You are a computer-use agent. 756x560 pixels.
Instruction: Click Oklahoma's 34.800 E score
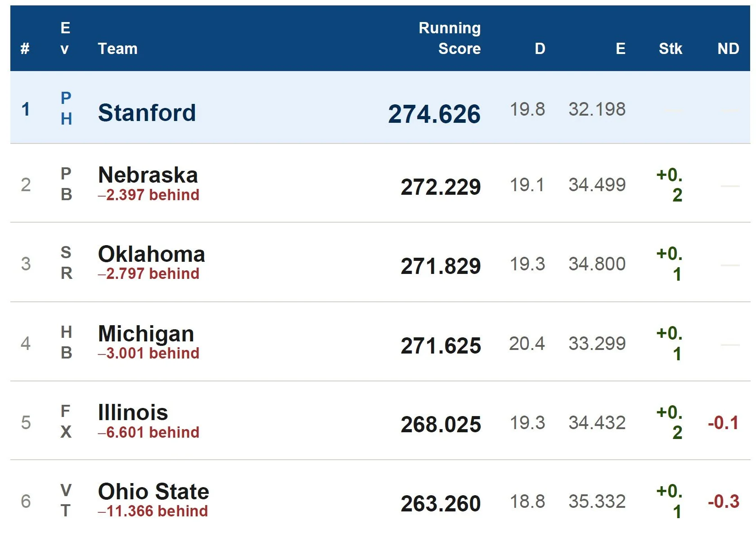coord(597,264)
